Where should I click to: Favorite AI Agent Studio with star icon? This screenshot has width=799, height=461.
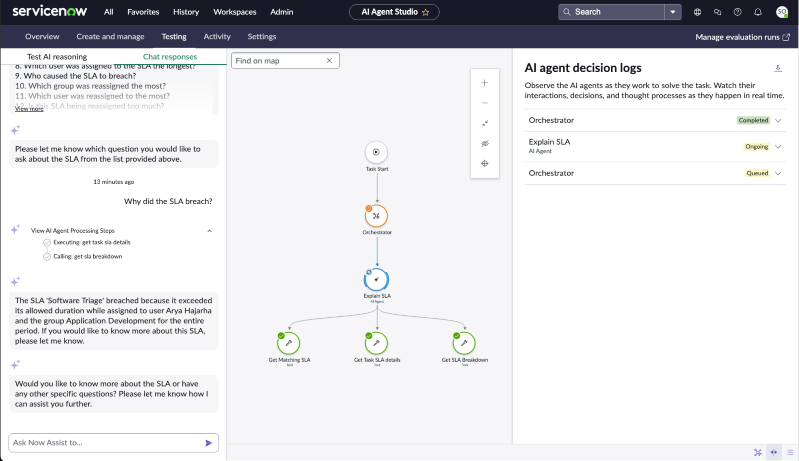(425, 12)
